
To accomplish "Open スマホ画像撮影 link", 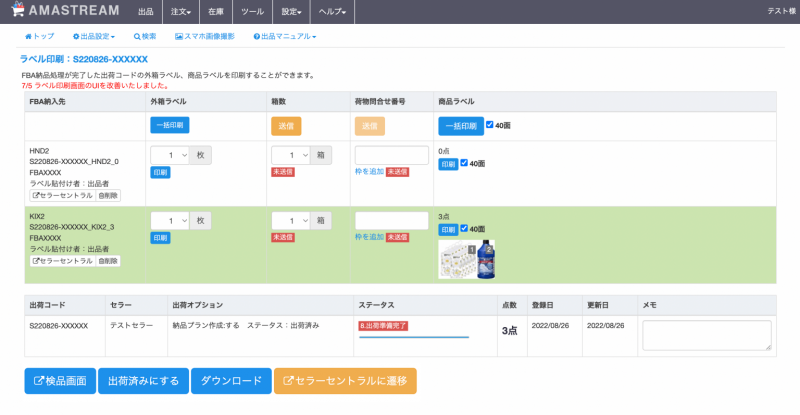I will (x=205, y=36).
